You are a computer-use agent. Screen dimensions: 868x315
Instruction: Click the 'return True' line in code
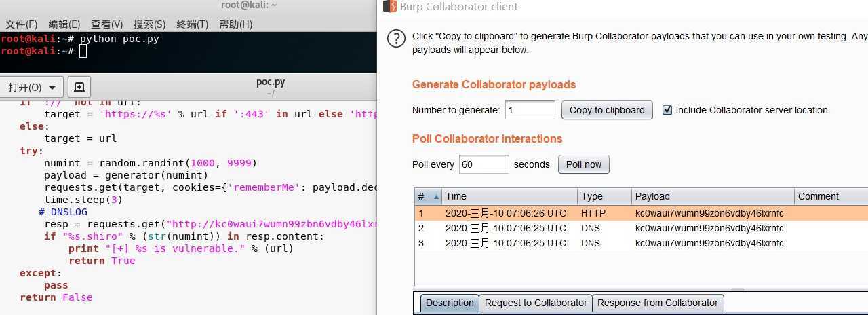tap(102, 261)
